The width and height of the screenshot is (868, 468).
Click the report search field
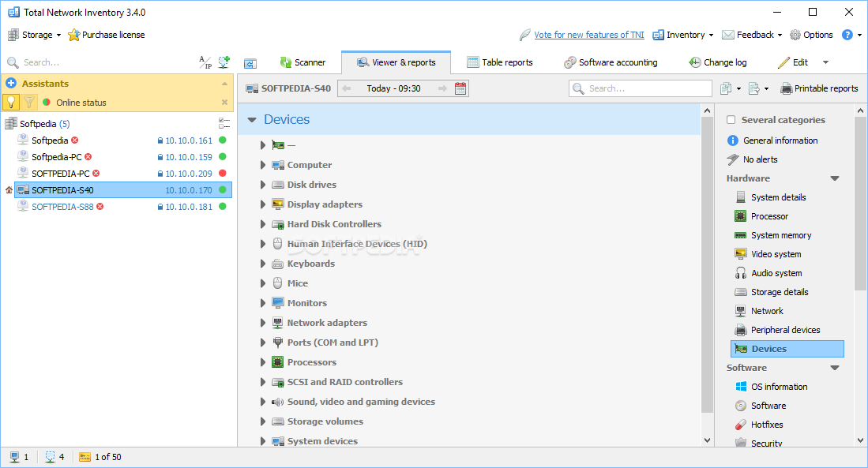[640, 88]
